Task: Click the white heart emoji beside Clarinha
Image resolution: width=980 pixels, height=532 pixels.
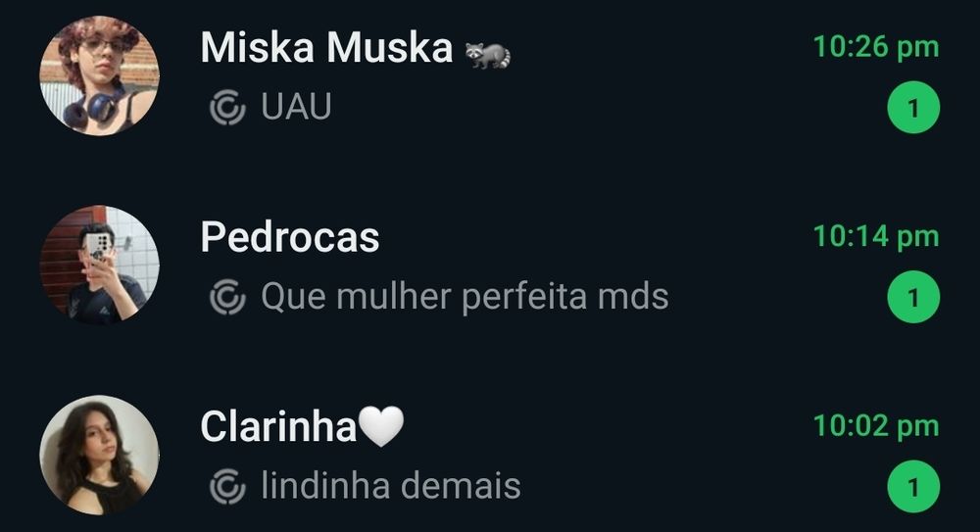Action: [x=382, y=426]
